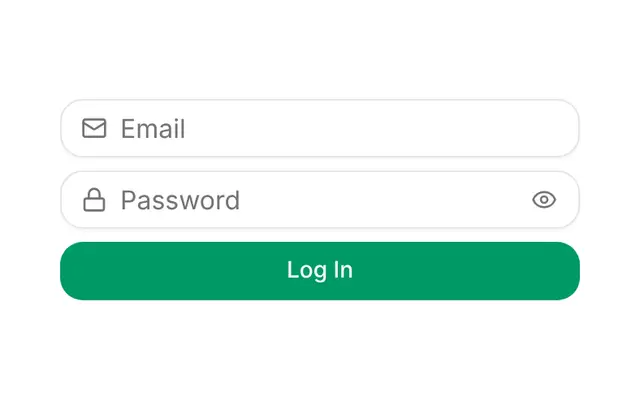Screen dimensions: 640x400
Task: Unmask password using the eye symbol
Action: coord(544,200)
